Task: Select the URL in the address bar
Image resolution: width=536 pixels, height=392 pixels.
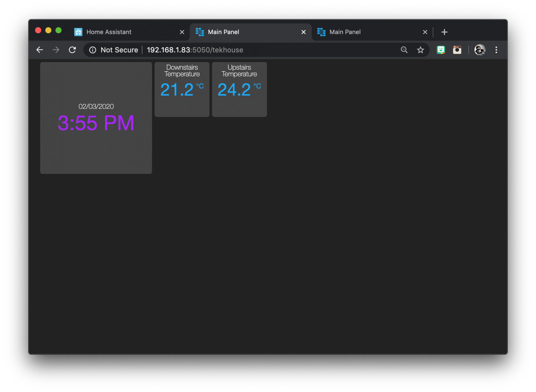Action: (194, 50)
